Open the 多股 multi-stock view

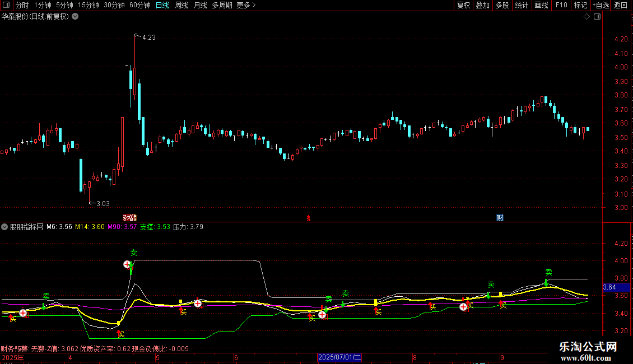click(x=502, y=5)
